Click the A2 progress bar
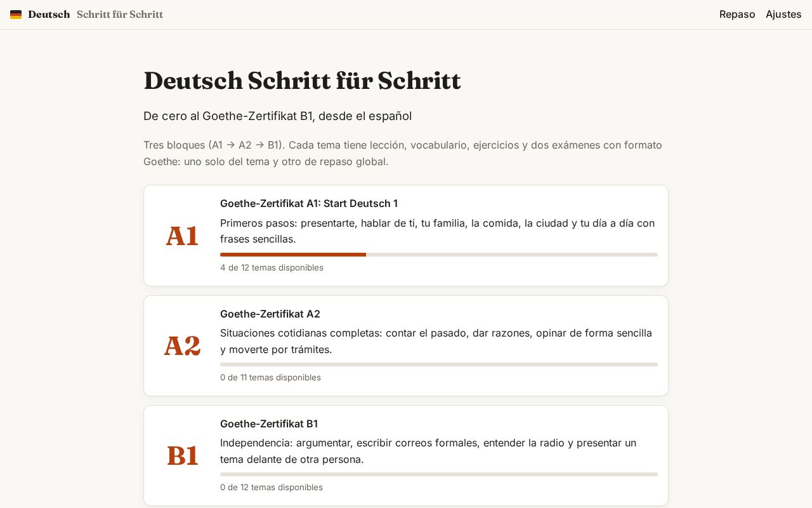This screenshot has height=508, width=812. pyautogui.click(x=439, y=364)
